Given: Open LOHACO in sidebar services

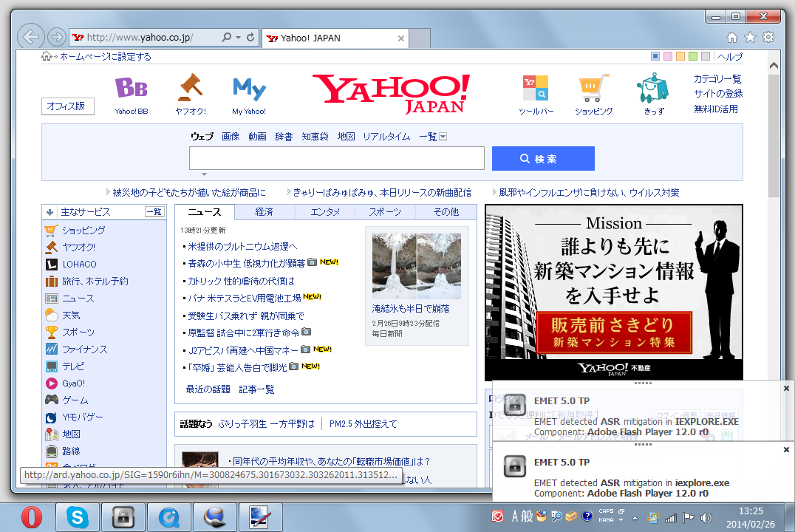Looking at the screenshot, I should 79,265.
